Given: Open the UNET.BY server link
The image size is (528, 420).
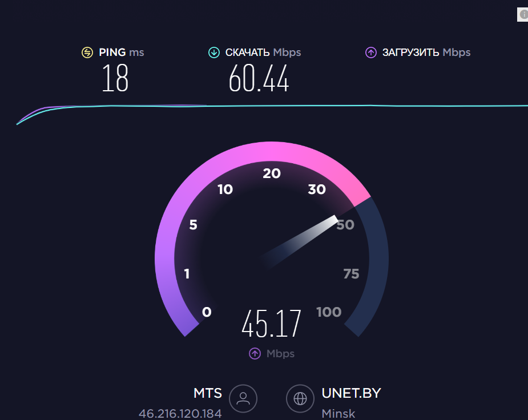Looking at the screenshot, I should pyautogui.click(x=351, y=393).
